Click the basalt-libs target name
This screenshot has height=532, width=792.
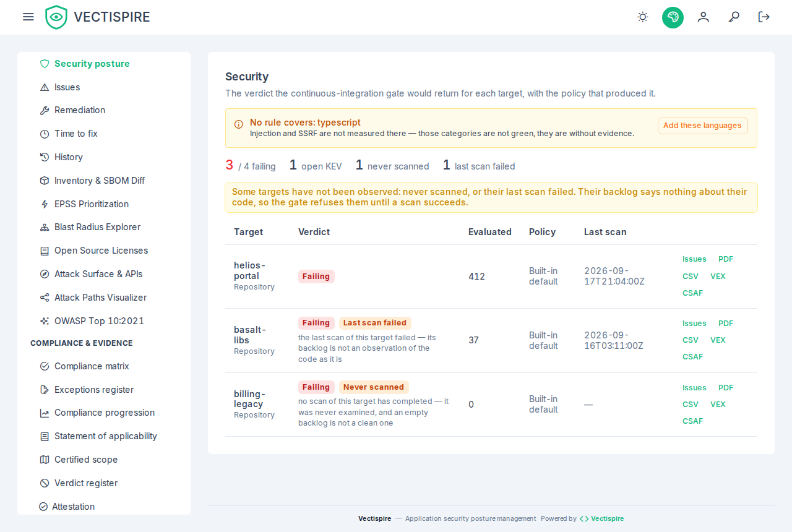click(250, 335)
